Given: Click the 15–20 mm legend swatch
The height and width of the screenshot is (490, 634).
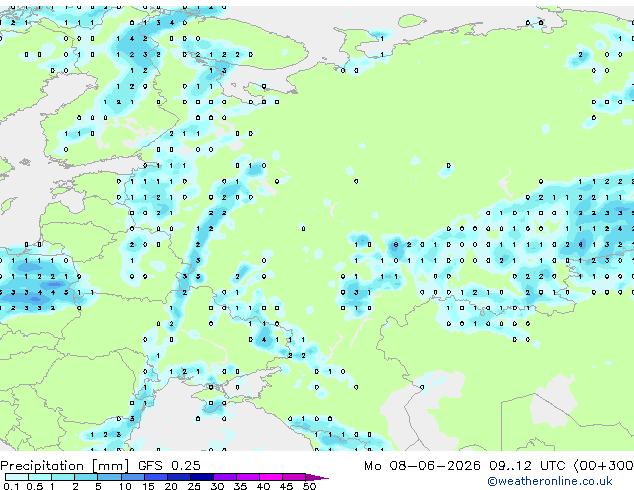Looking at the screenshot, I should click(x=156, y=477).
